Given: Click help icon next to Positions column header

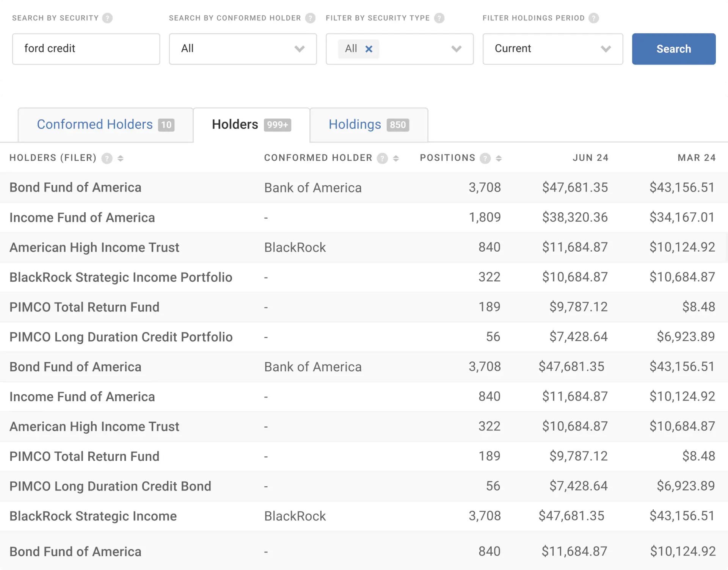Looking at the screenshot, I should pos(485,158).
